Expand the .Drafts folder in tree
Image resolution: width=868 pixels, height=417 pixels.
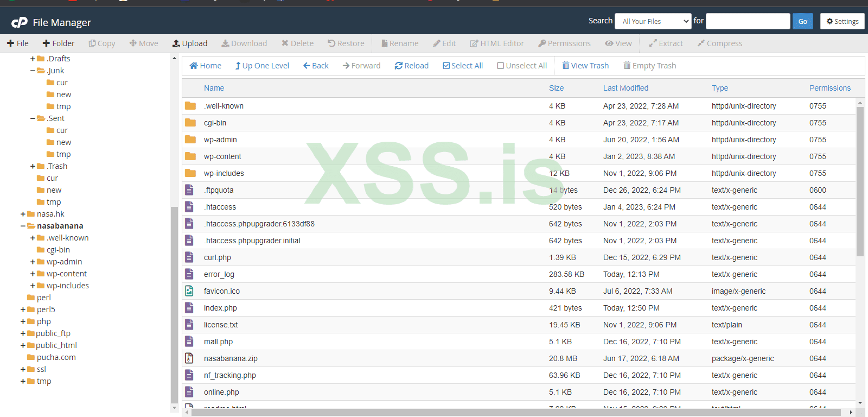pyautogui.click(x=33, y=59)
